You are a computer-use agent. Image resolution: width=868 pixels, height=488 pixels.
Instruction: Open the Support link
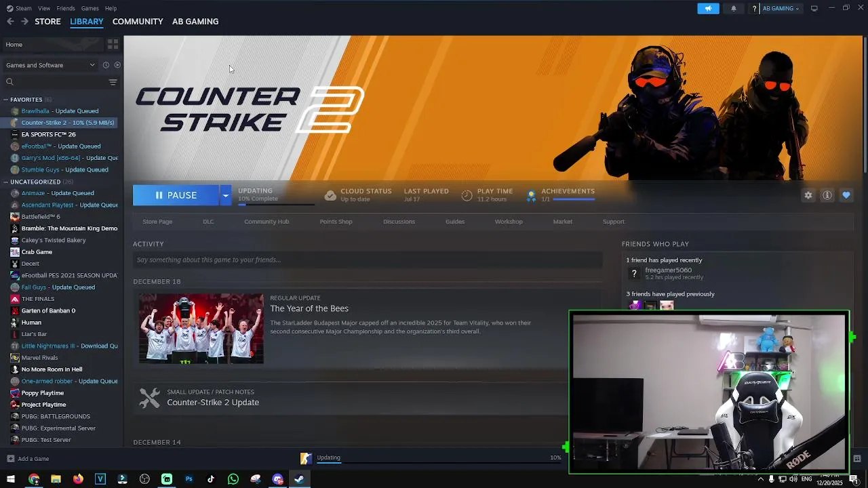pos(614,222)
